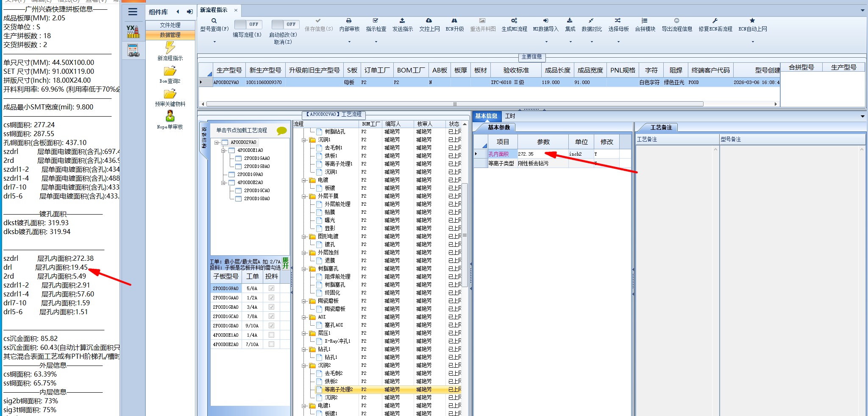Click the 合拼模块 list icon
The width and height of the screenshot is (868, 416).
click(645, 20)
